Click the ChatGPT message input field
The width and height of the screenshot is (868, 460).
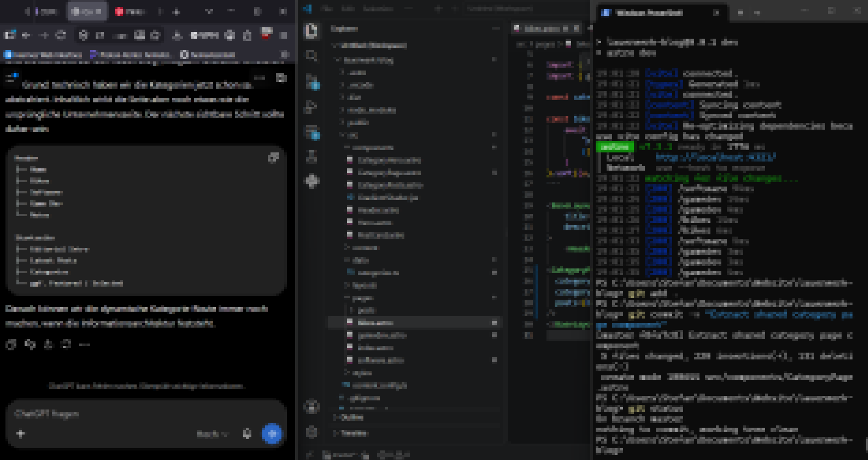click(146, 414)
